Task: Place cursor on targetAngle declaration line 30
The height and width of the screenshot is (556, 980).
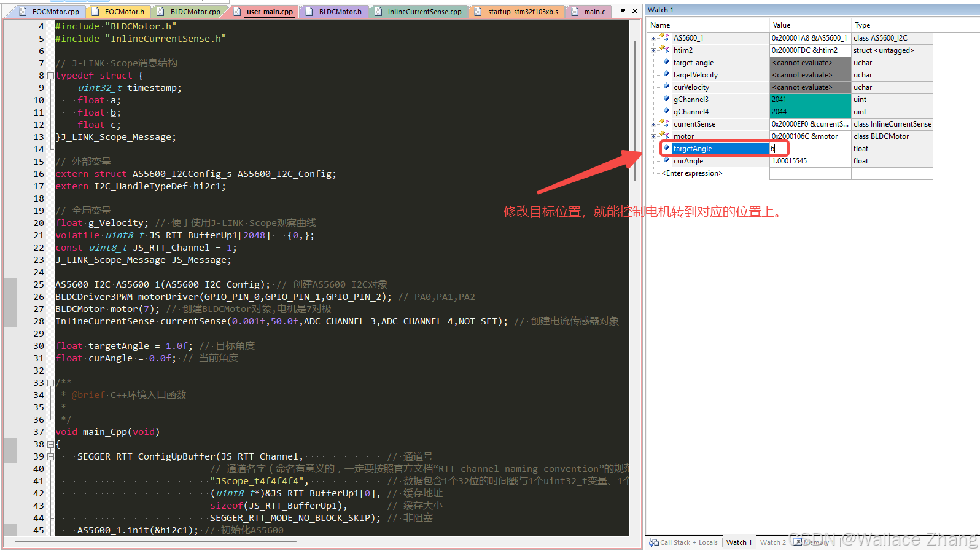Action: pos(155,346)
